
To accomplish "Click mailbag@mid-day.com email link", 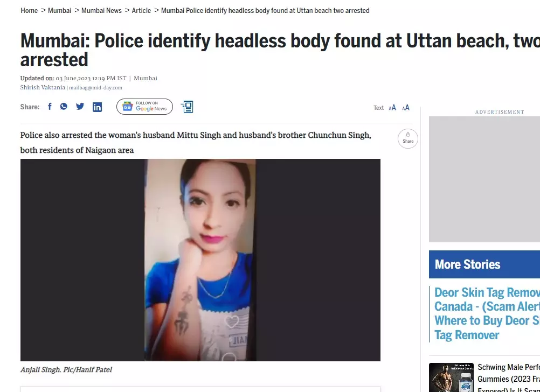I will pos(95,88).
